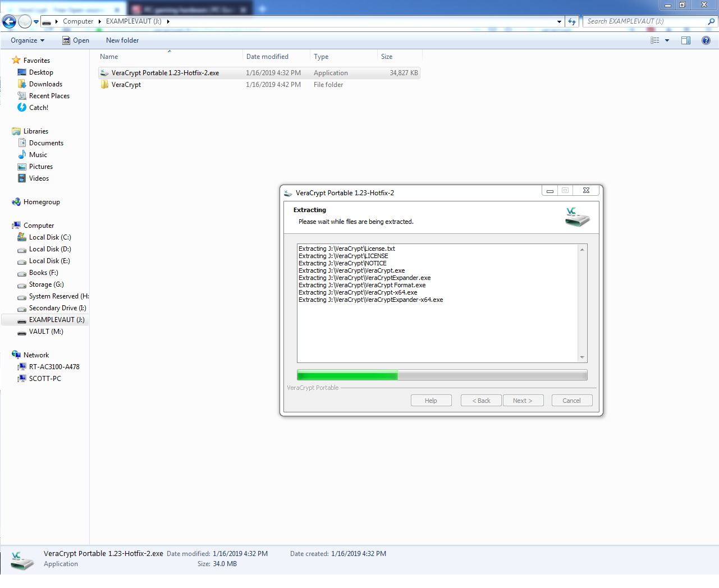Expand the address bar history dropdown
The height and width of the screenshot is (588, 719).
(x=559, y=22)
